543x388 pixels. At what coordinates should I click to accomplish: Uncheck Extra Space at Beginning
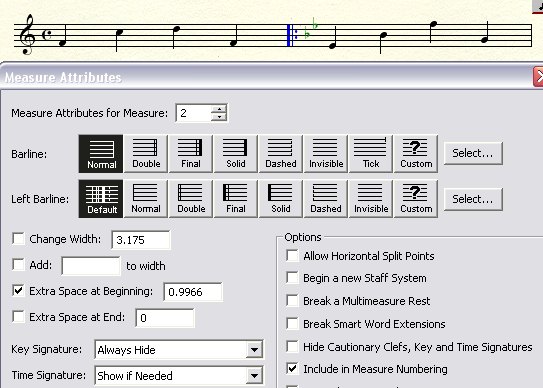(x=18, y=290)
